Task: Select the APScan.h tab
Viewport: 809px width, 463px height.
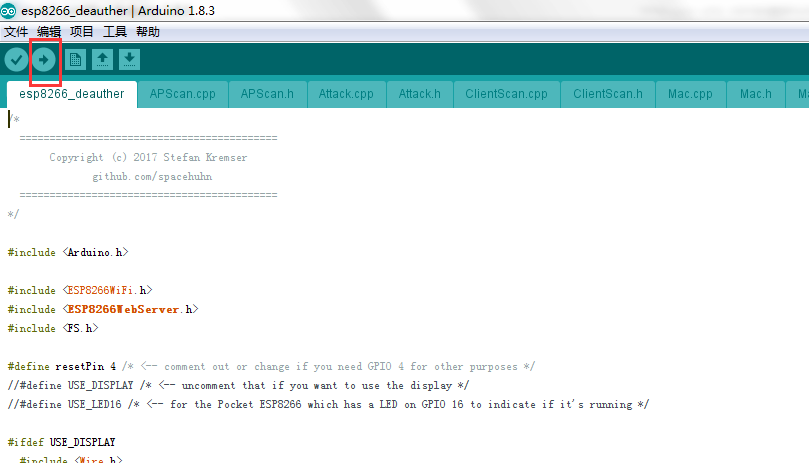Action: pos(267,94)
